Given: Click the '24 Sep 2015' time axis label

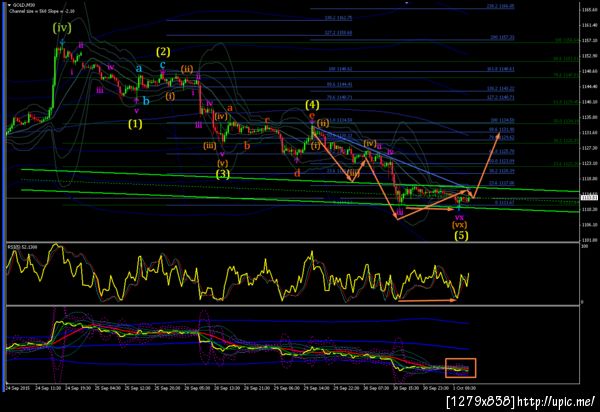Looking at the screenshot, I should click(x=18, y=388).
